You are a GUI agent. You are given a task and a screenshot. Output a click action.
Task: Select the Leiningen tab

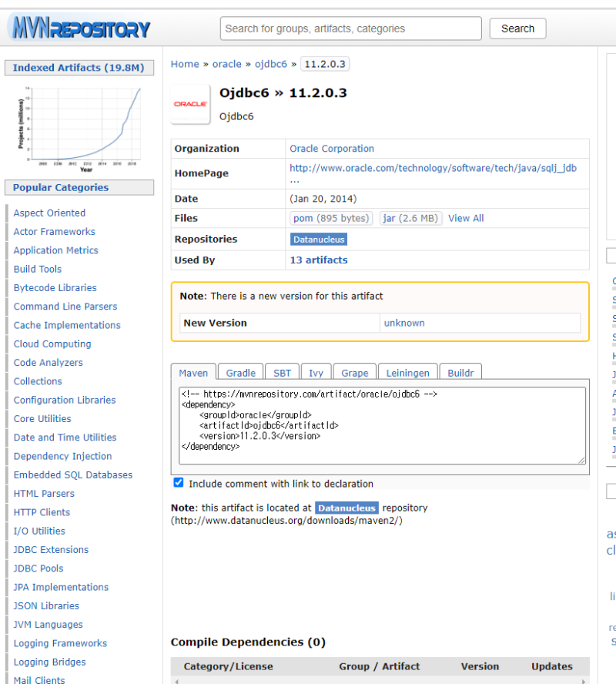click(x=407, y=372)
